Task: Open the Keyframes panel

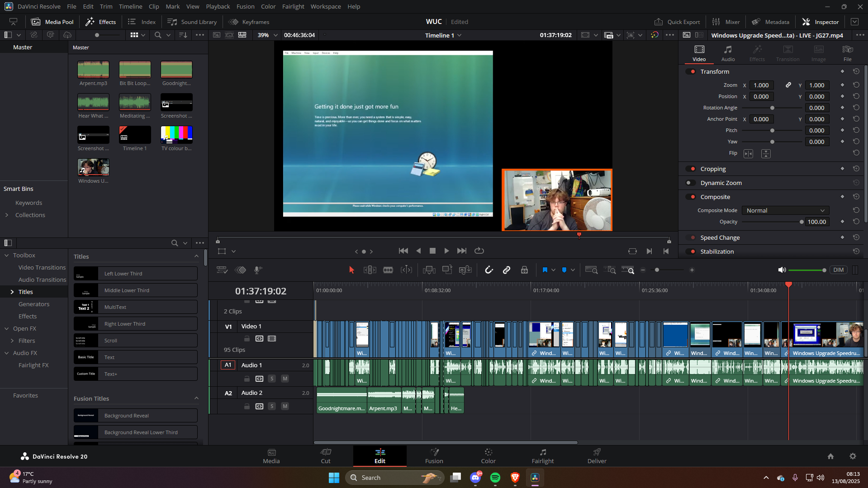Action: pos(249,22)
